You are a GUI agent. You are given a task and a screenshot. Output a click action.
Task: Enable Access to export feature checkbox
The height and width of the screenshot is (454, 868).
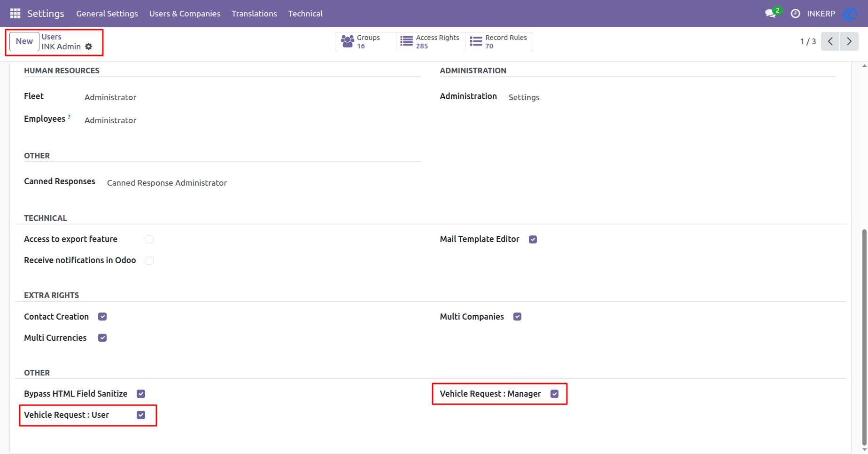coord(149,240)
